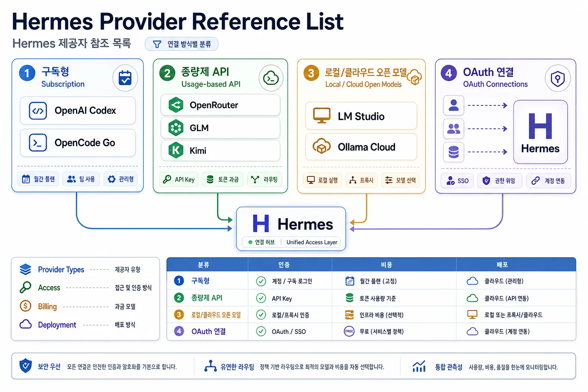Click the 프록시 tag
The width and height of the screenshot is (588, 392).
click(361, 180)
